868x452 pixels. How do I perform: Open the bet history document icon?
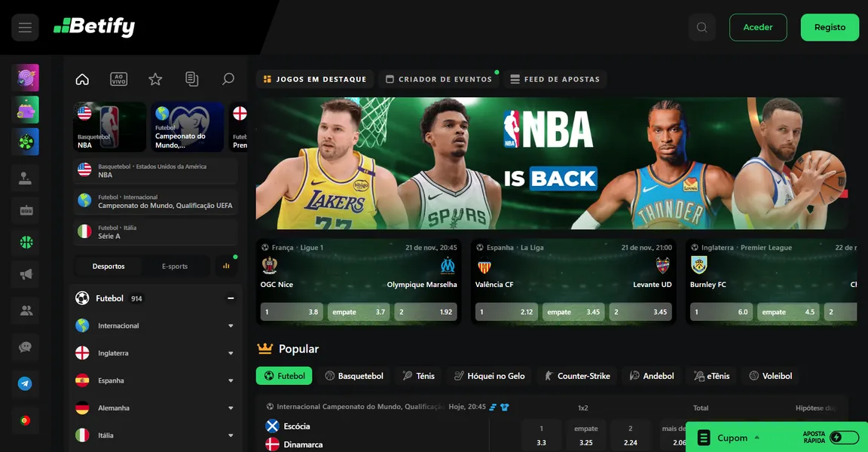point(191,79)
